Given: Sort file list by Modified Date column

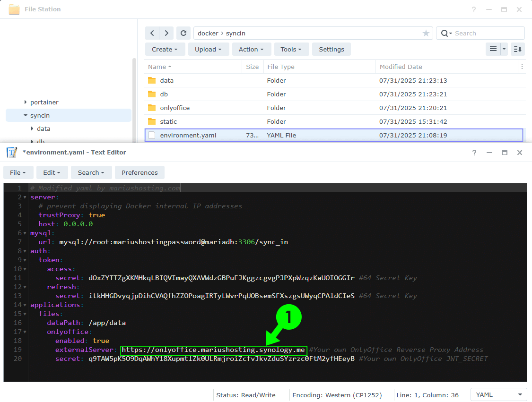Looking at the screenshot, I should (x=447, y=67).
